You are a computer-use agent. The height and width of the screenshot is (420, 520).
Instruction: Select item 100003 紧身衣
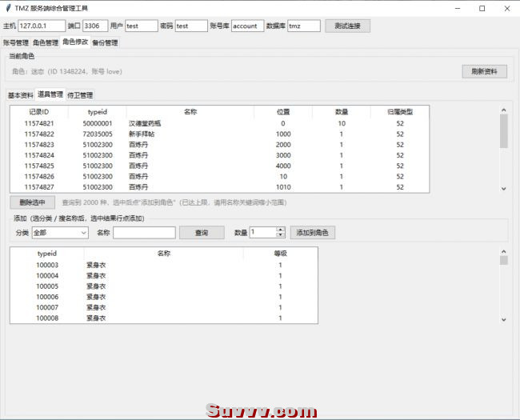click(x=164, y=265)
